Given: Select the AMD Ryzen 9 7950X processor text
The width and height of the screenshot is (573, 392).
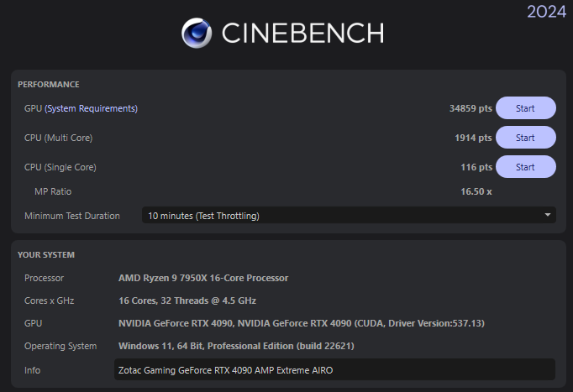Looking at the screenshot, I should click(x=203, y=278).
